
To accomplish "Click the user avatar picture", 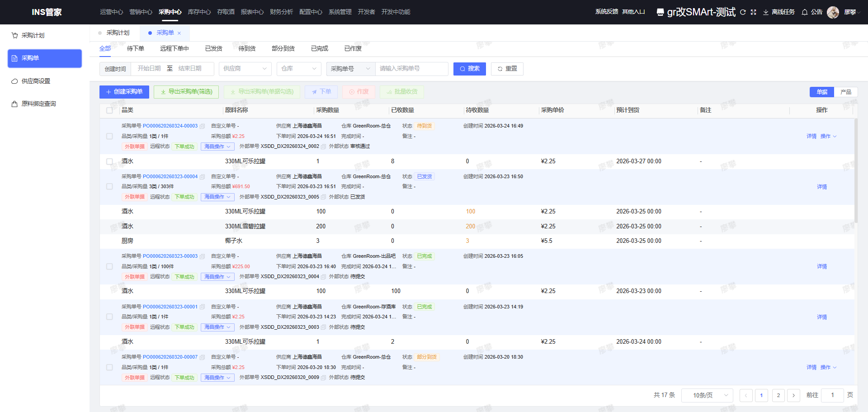I will point(833,12).
